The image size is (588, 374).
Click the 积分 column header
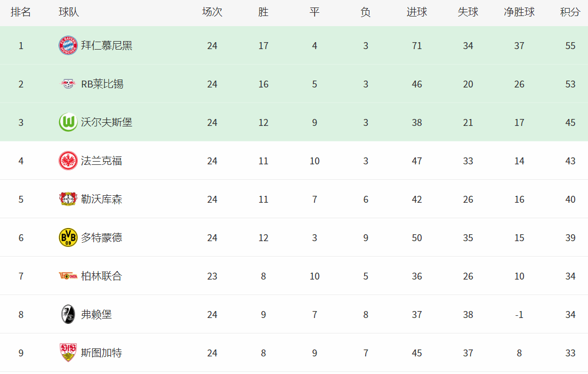(570, 12)
